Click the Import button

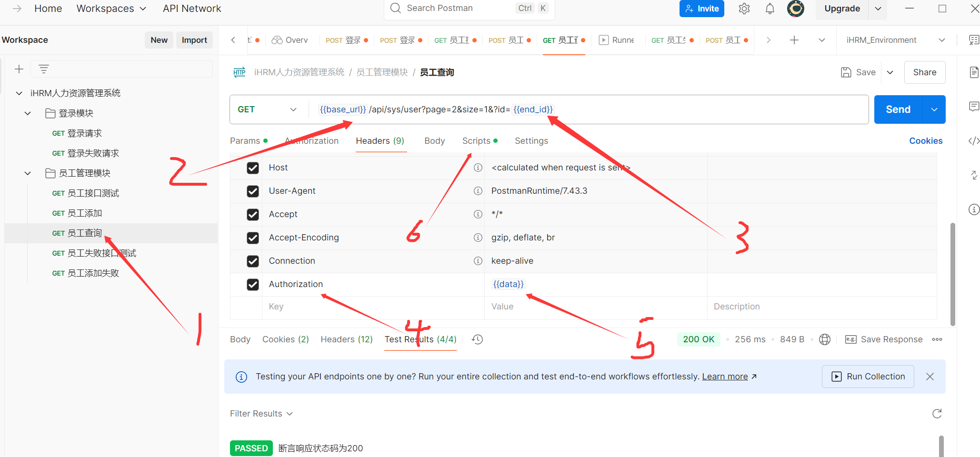tap(194, 40)
